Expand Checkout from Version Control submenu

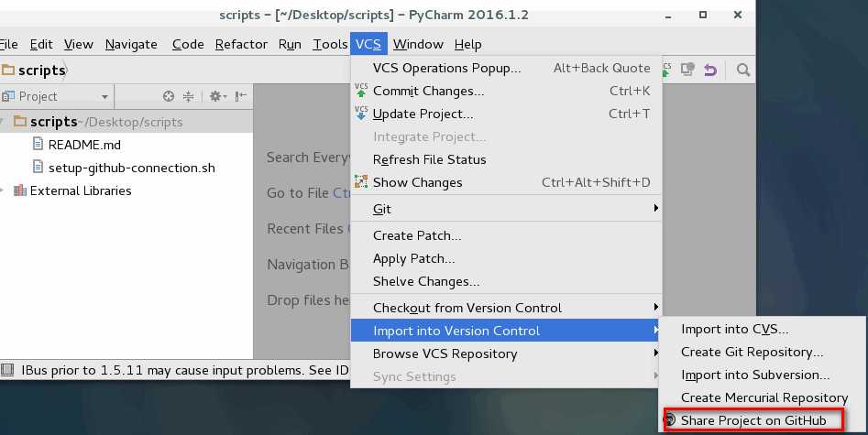(507, 308)
